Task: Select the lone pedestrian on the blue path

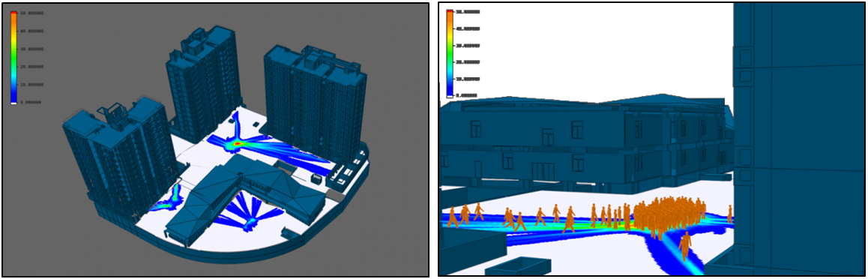Action: pos(685,246)
